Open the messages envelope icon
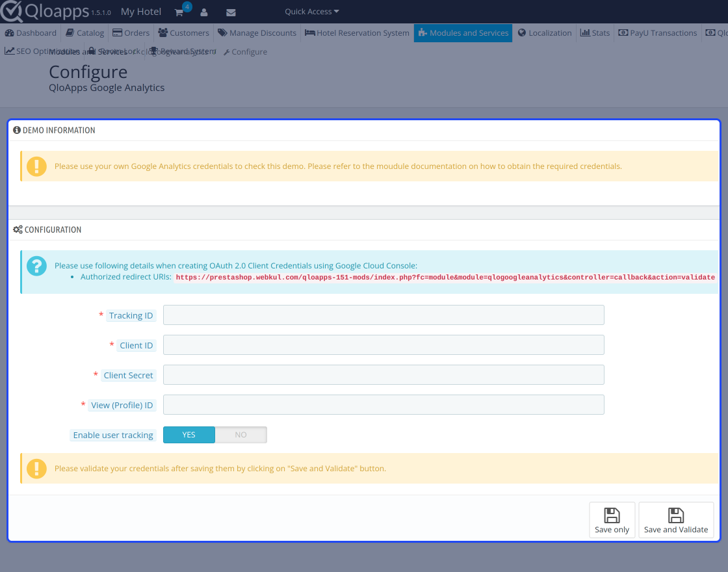Viewport: 728px width, 572px height. pos(231,12)
